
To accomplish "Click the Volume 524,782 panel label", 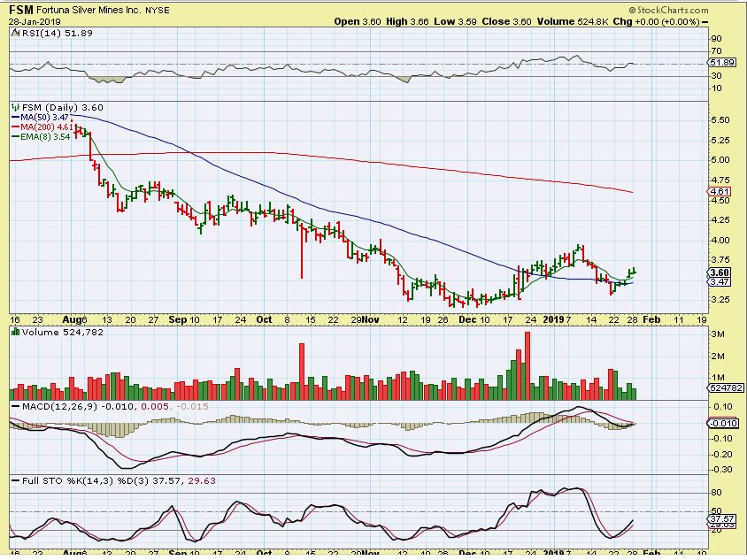I will [x=63, y=332].
